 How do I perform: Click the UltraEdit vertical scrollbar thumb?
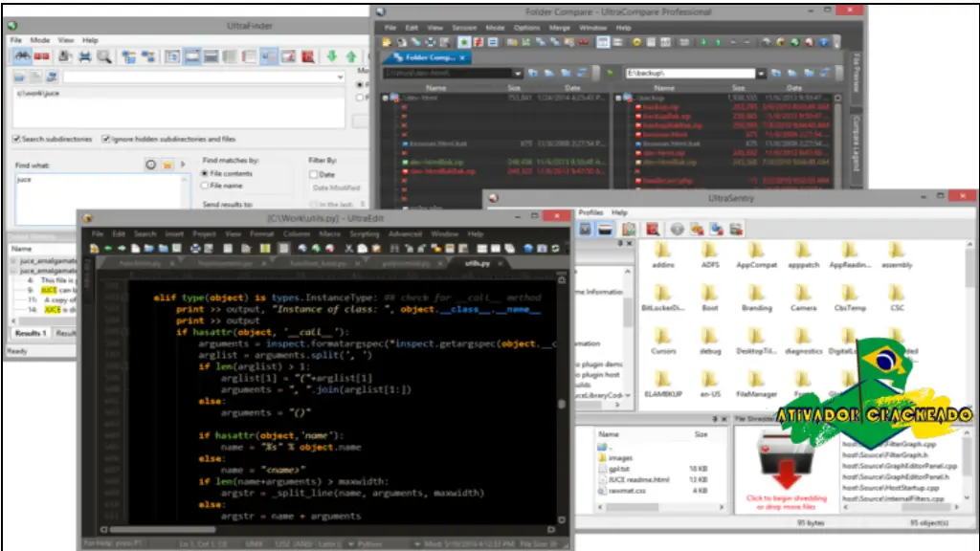(x=561, y=405)
